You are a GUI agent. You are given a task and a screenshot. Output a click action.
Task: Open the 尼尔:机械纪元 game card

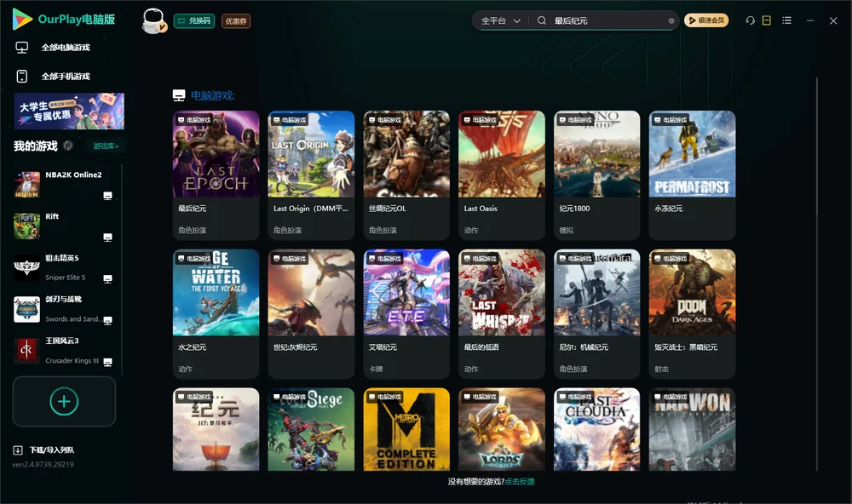tap(597, 314)
